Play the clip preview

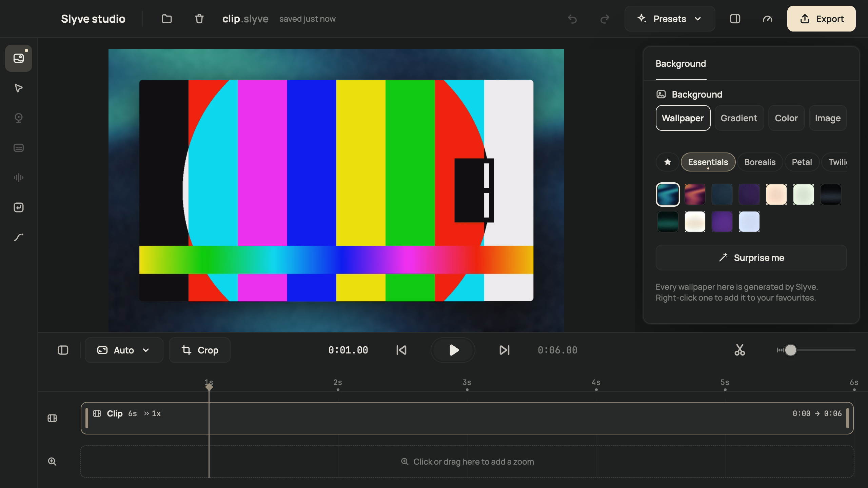coord(453,350)
